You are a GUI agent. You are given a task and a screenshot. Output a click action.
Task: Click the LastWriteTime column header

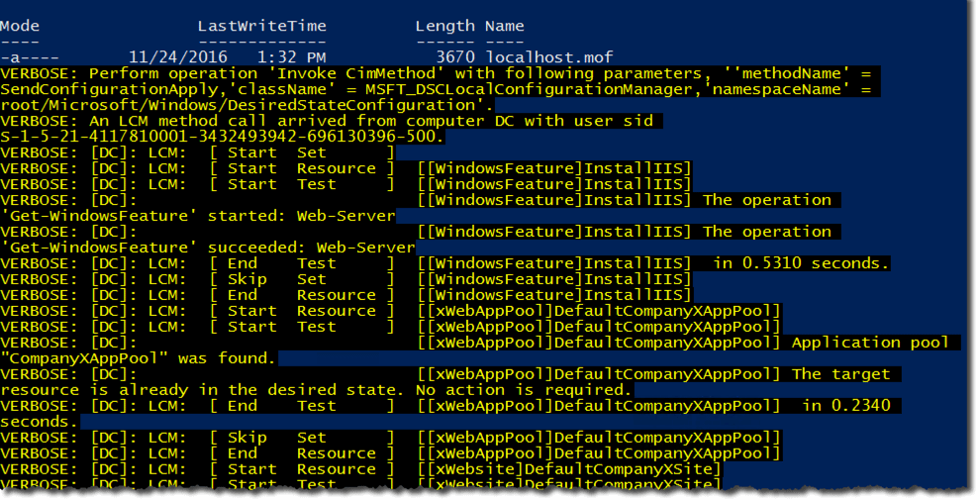click(261, 26)
